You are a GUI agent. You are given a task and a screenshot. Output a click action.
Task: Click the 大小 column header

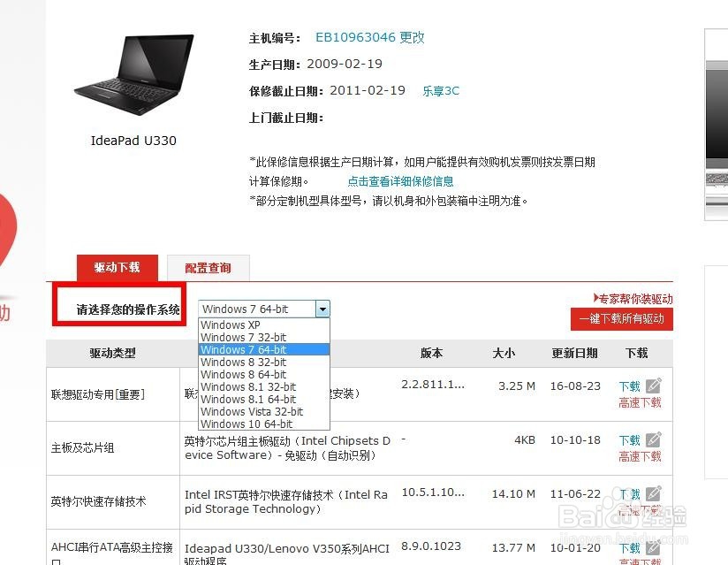pyautogui.click(x=504, y=353)
